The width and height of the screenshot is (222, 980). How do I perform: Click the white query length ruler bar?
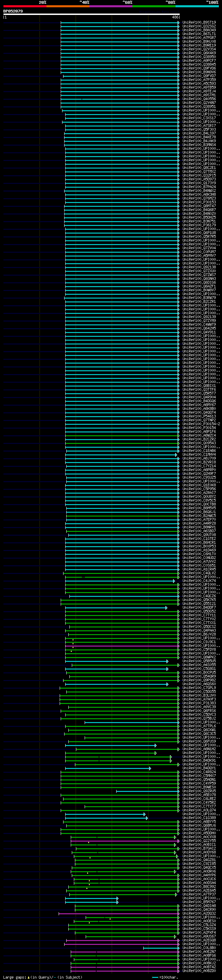pyautogui.click(x=92, y=14)
